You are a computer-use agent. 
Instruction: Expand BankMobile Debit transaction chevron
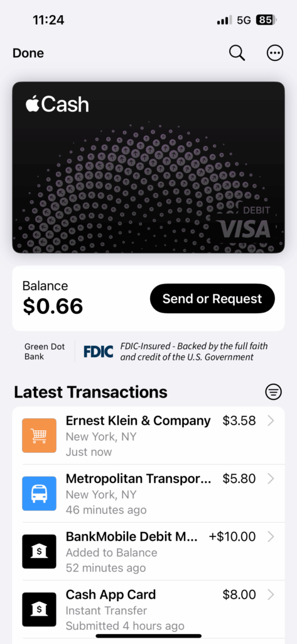coord(271,537)
